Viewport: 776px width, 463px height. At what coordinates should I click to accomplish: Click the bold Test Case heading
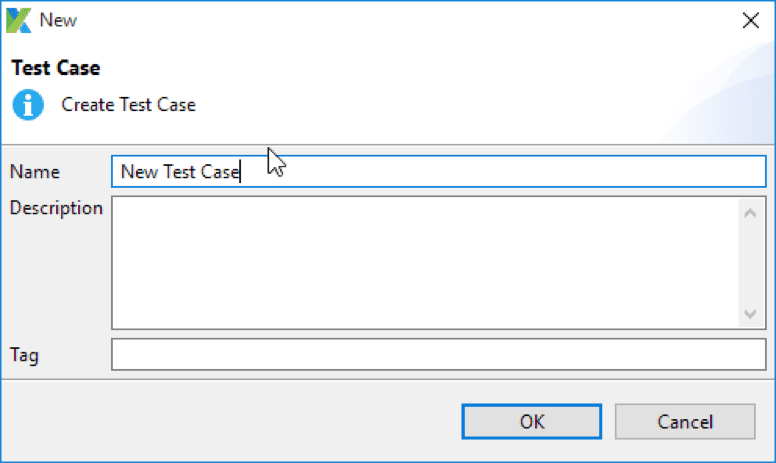[55, 69]
